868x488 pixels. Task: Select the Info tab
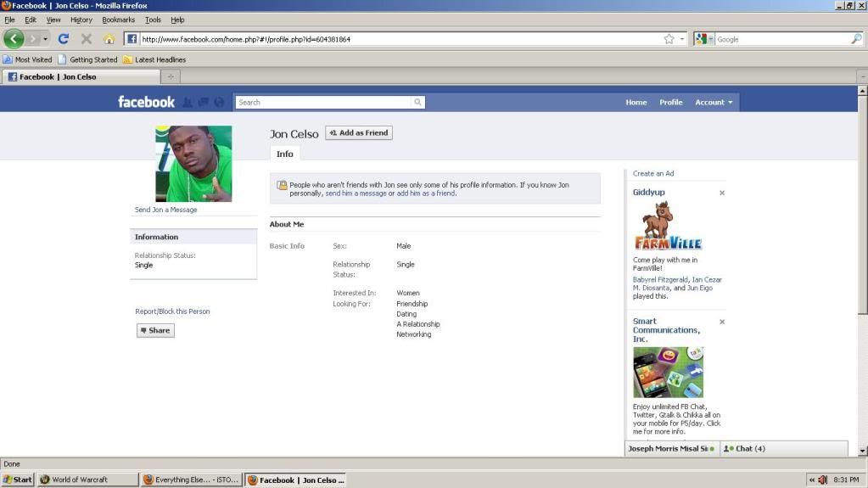coord(284,154)
